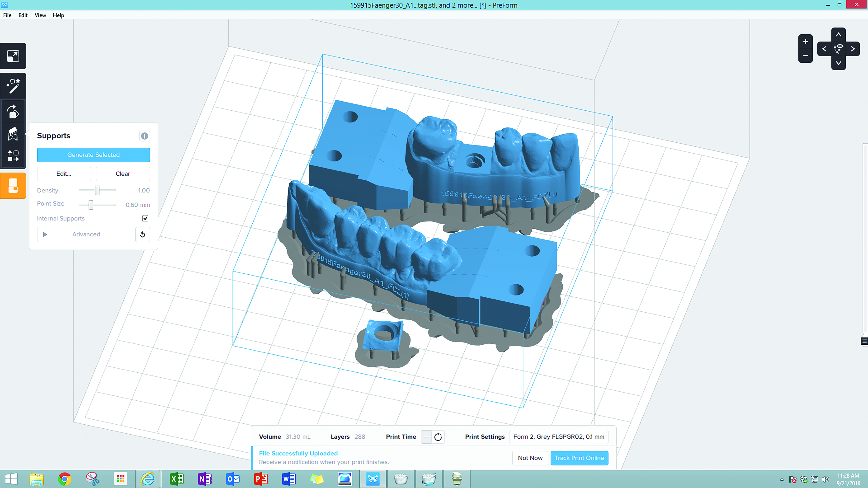Click the Supports info icon
Screen dimensions: 868x488
tap(144, 136)
